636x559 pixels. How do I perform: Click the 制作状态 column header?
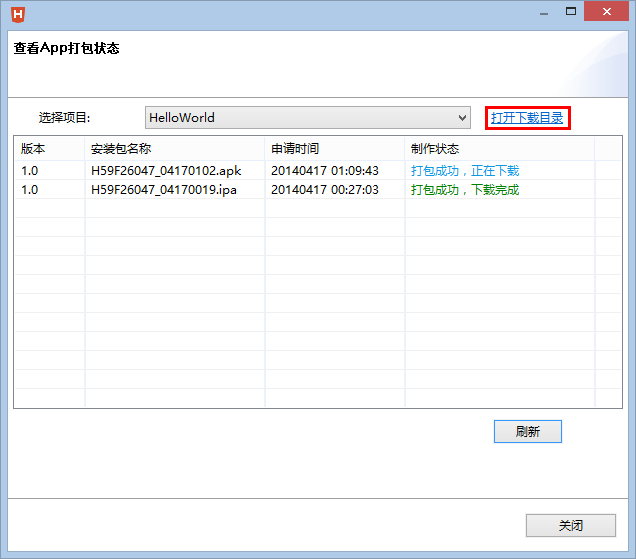435,148
